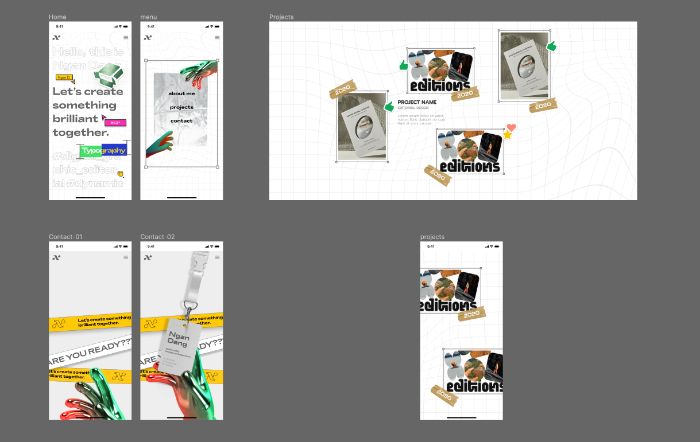Click the logo icon in Contact 01 frame
The image size is (700, 442).
pyautogui.click(x=56, y=258)
